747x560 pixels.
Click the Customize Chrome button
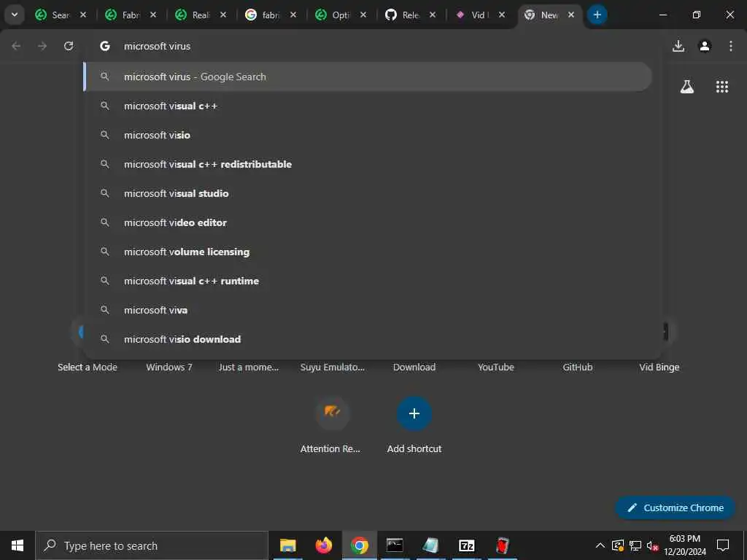675,507
